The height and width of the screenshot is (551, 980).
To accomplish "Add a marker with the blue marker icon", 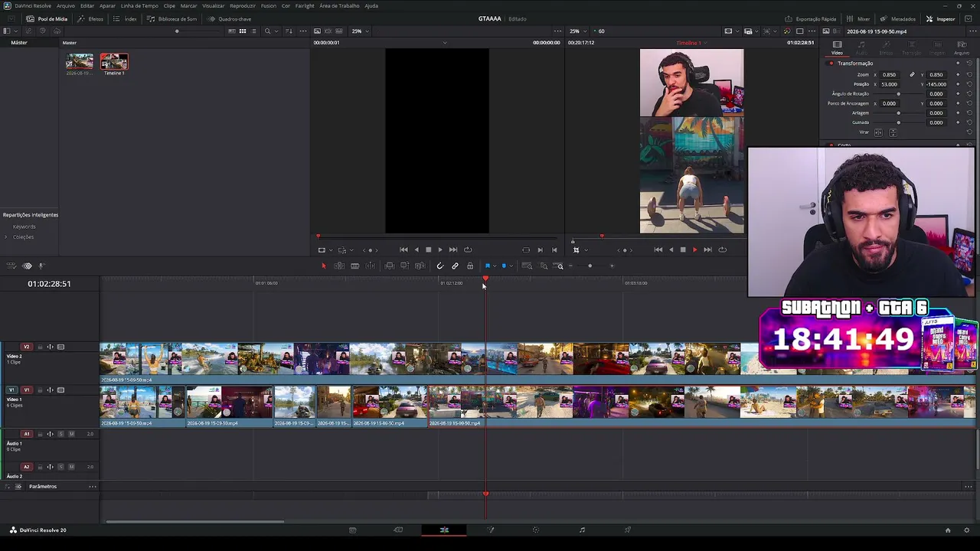I will pyautogui.click(x=504, y=266).
